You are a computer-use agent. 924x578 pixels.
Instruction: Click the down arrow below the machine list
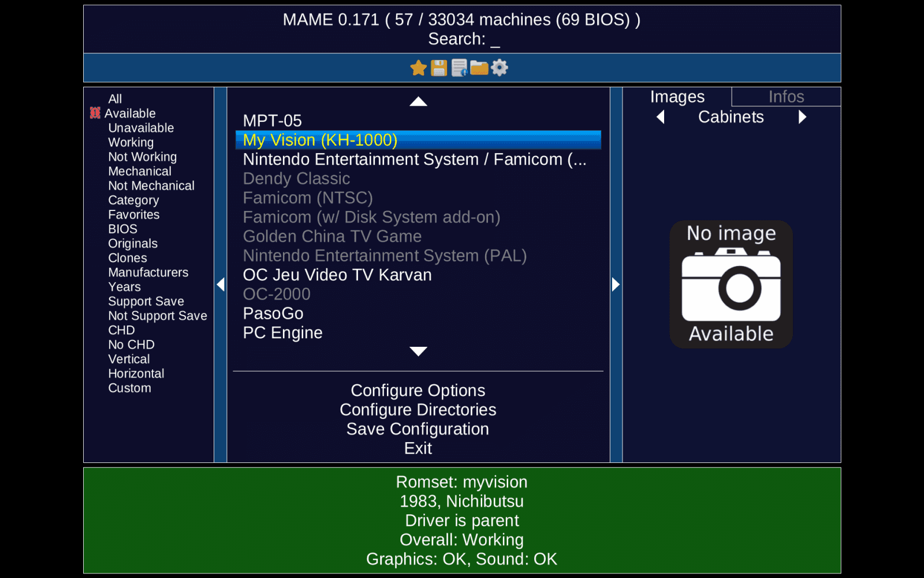pyautogui.click(x=418, y=351)
